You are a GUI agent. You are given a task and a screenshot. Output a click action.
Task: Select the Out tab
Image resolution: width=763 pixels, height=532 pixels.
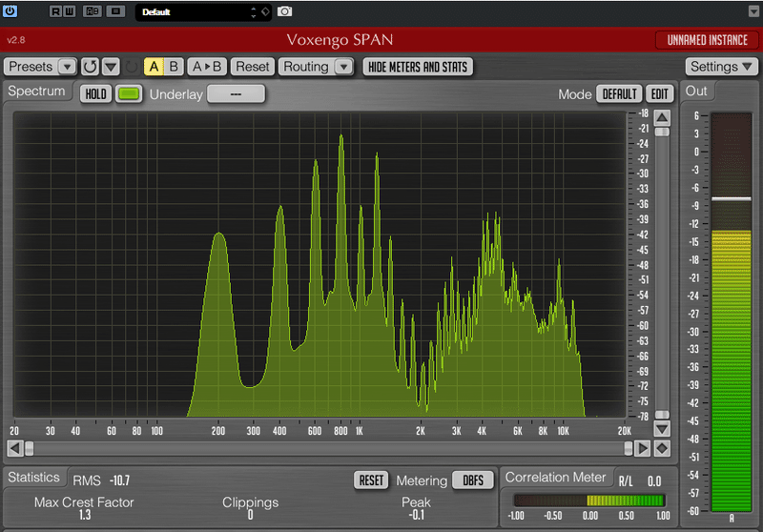pos(696,91)
